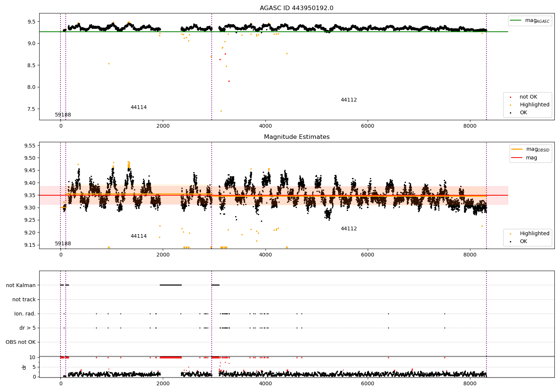Click the '44114' label in the top plot
Image resolution: width=560 pixels, height=392 pixels.
tap(139, 108)
